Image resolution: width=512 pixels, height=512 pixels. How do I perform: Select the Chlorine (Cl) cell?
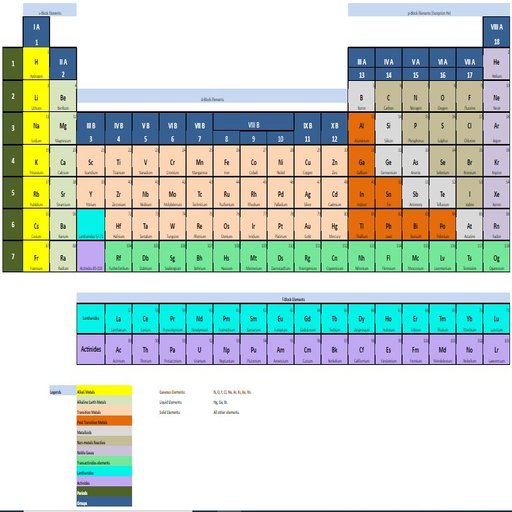point(469,128)
